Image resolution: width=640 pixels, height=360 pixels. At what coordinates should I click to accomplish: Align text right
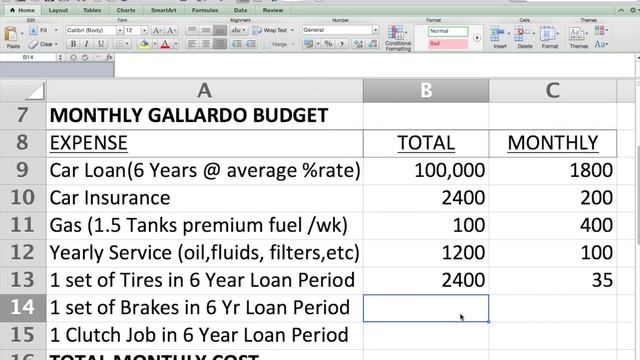[220, 44]
